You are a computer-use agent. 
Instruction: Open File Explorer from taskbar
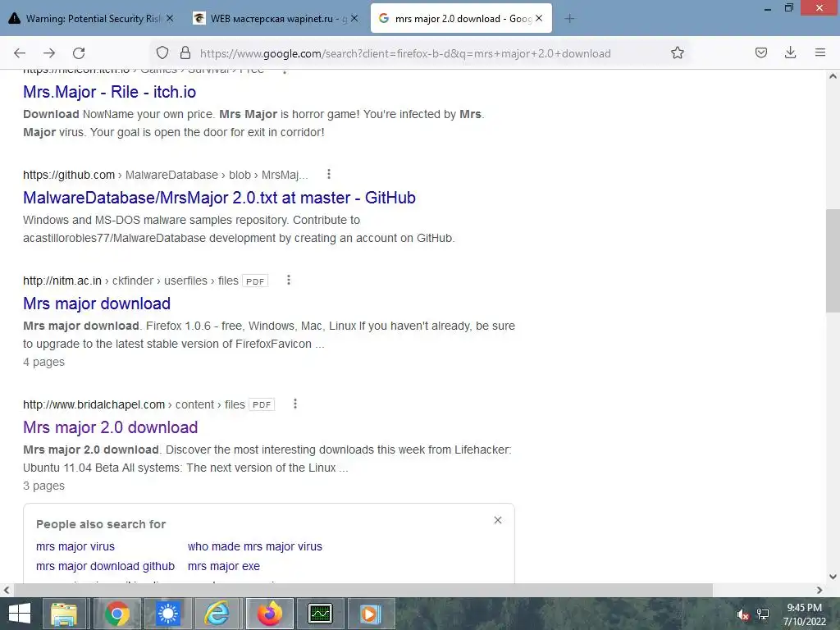pos(64,614)
